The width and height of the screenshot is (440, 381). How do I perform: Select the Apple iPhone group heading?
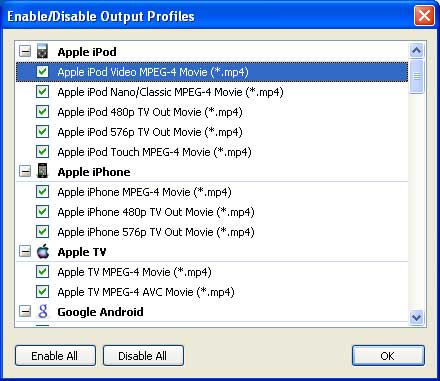94,172
